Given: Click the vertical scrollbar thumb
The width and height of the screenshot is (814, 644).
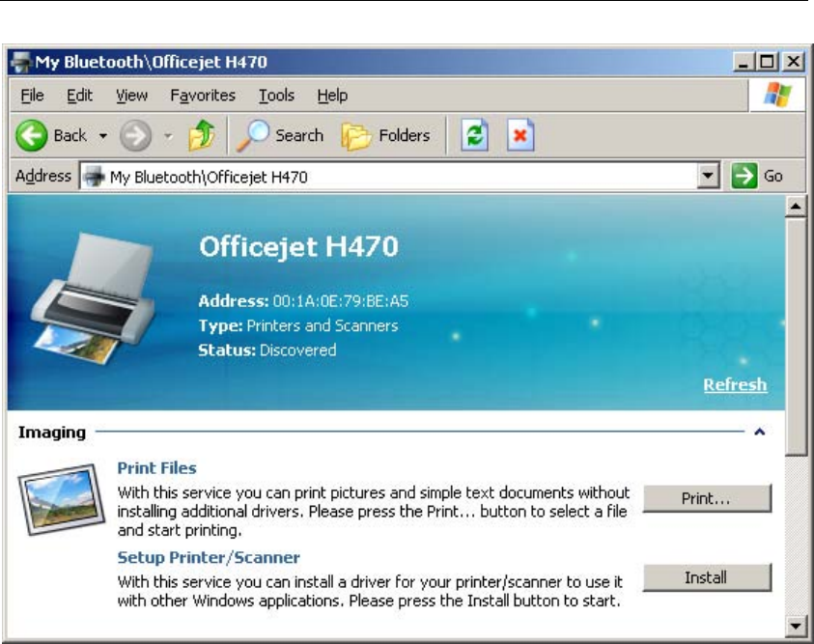Looking at the screenshot, I should [x=796, y=337].
